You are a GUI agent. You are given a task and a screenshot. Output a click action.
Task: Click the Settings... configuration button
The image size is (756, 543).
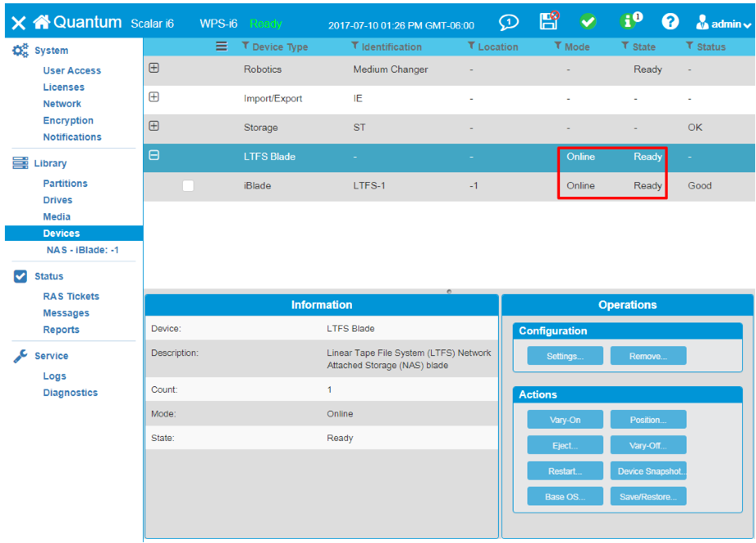565,356
